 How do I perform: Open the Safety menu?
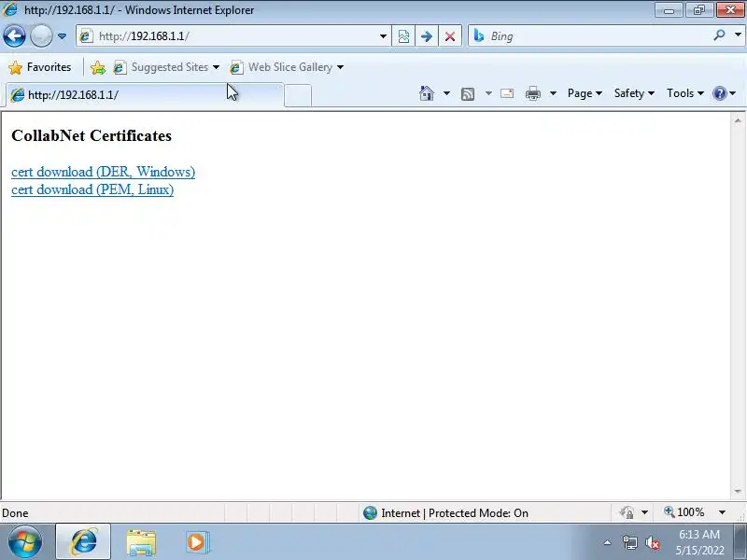[634, 93]
